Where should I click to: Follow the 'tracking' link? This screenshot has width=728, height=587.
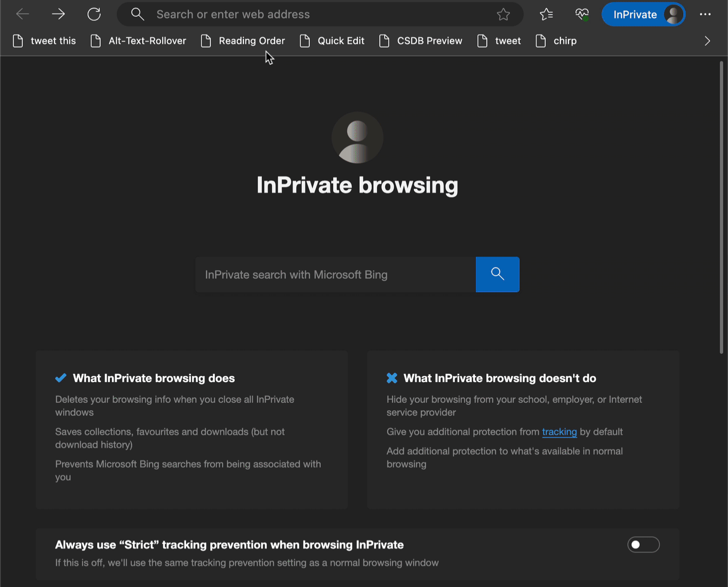point(559,432)
